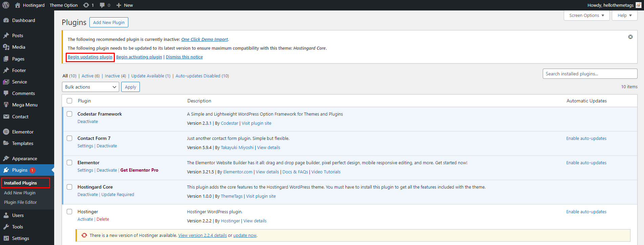Delete the Hostinger plugin
The image size is (644, 245).
pyautogui.click(x=103, y=219)
